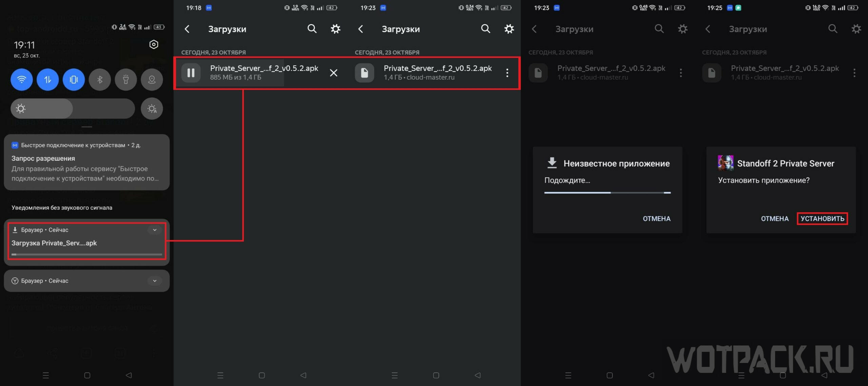Open 'Private_Server_...f_2_v0.5.2.apk' 1,4 ГБ entry
Screen dimensions: 868x386
[x=434, y=73]
